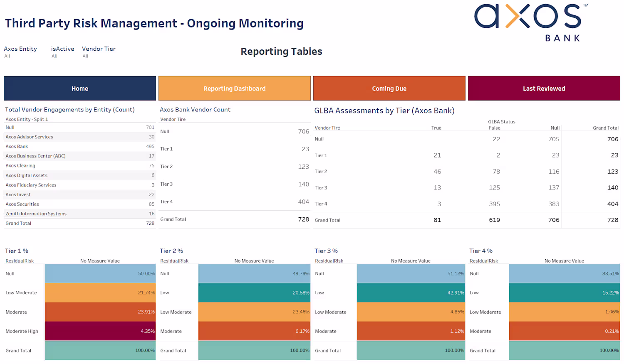This screenshot has height=364, width=624.
Task: Click the 'Reporting Tables' heading
Action: (282, 52)
